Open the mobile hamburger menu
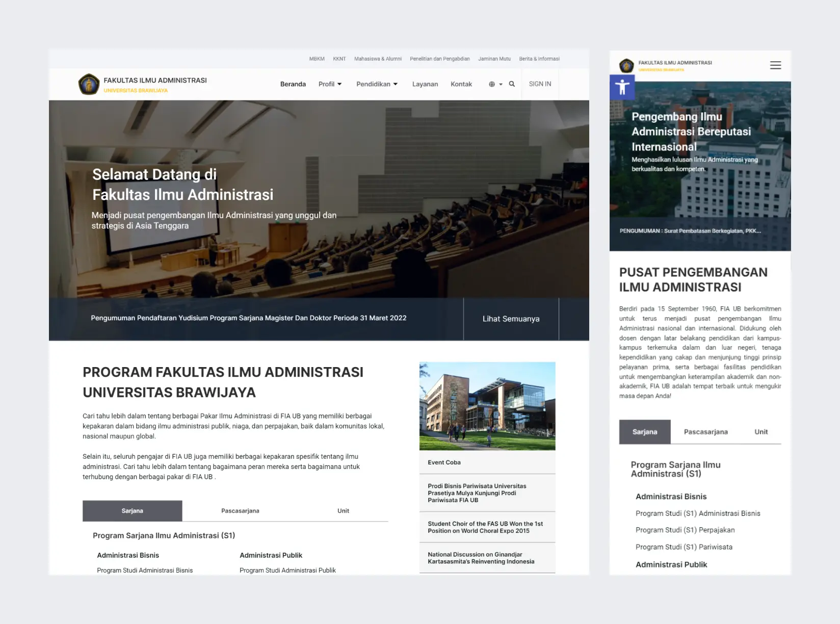The height and width of the screenshot is (624, 840). (775, 65)
